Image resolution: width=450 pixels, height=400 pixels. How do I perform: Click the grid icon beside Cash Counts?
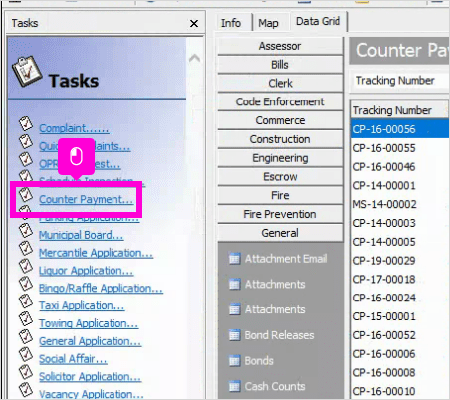click(234, 386)
